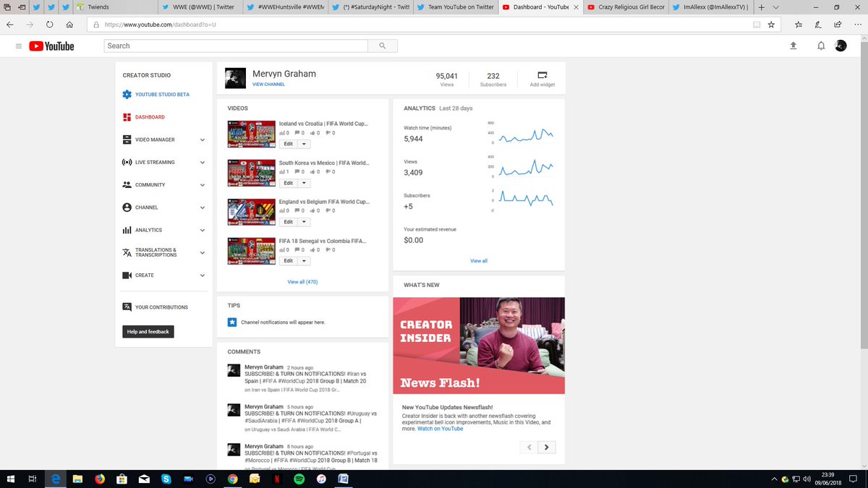Expand the Community section
Screen dimensions: 868x488
(x=203, y=184)
